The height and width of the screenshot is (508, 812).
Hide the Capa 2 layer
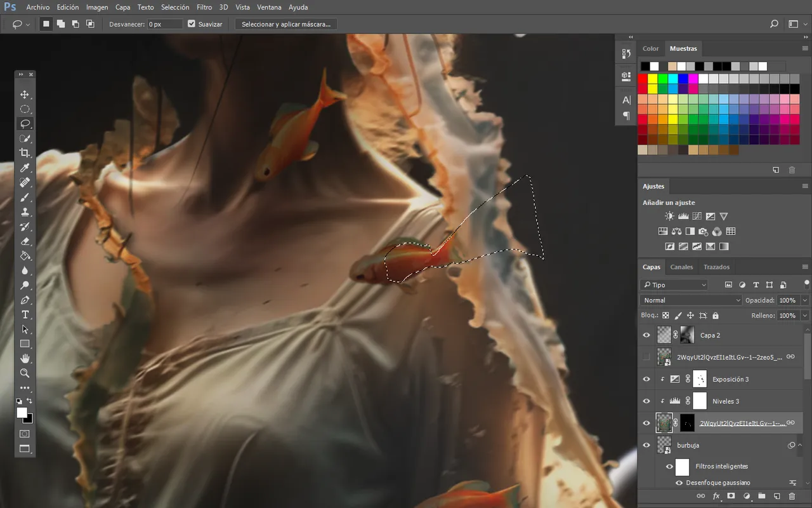click(x=646, y=335)
